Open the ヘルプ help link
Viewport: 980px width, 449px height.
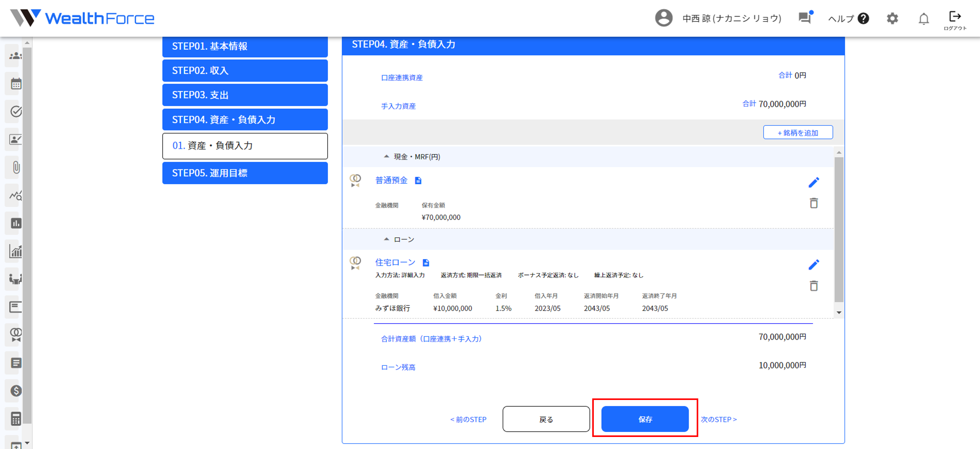(848, 18)
